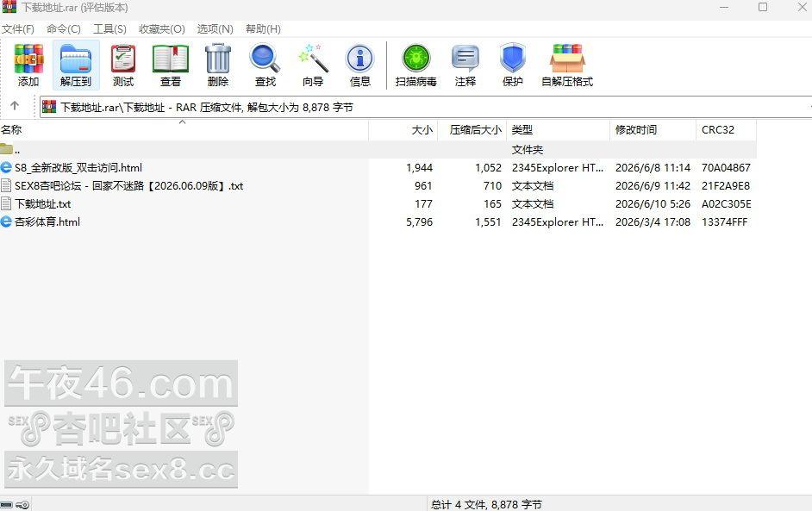Click the S8_全新改版 html file icon

click(x=6, y=167)
